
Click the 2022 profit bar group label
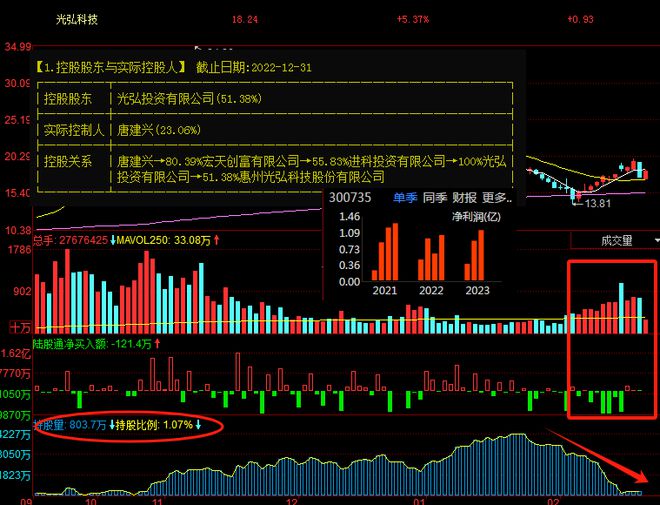431,290
